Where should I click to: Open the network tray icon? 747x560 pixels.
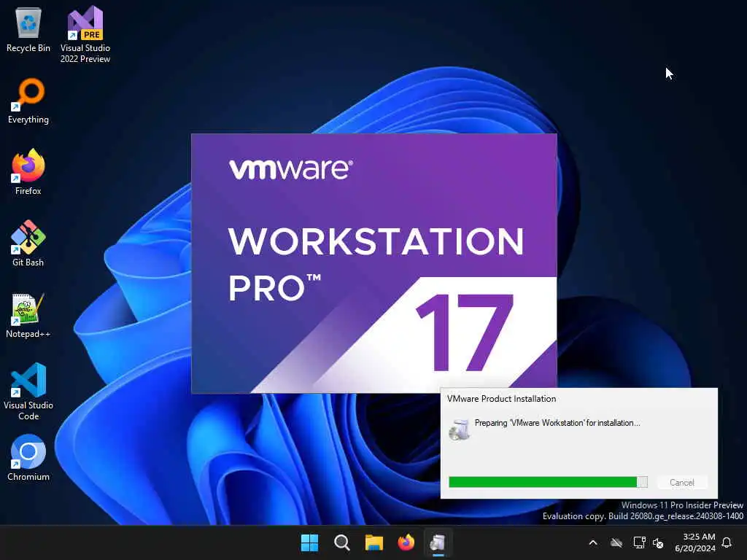coord(639,542)
